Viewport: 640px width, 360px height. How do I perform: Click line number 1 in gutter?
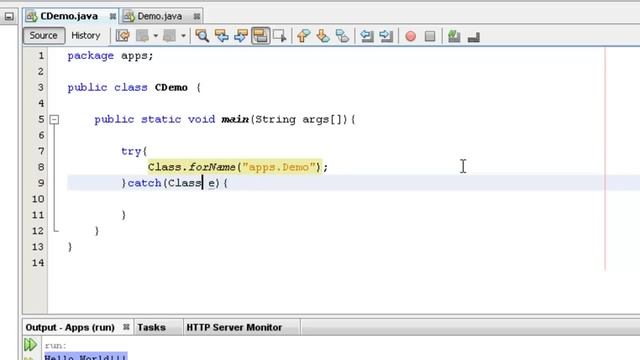tap(41, 56)
